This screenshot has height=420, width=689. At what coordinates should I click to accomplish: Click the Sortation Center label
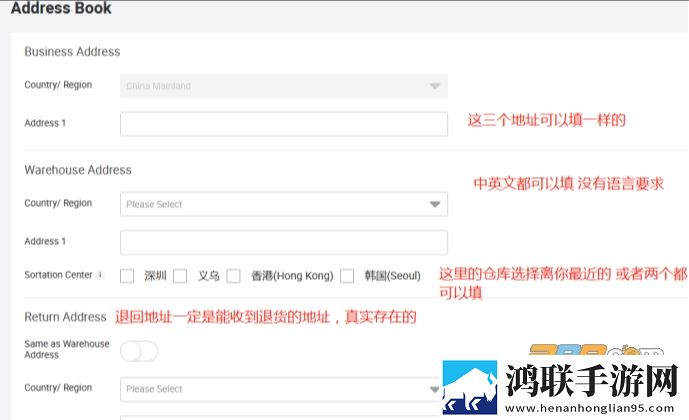[x=58, y=275]
